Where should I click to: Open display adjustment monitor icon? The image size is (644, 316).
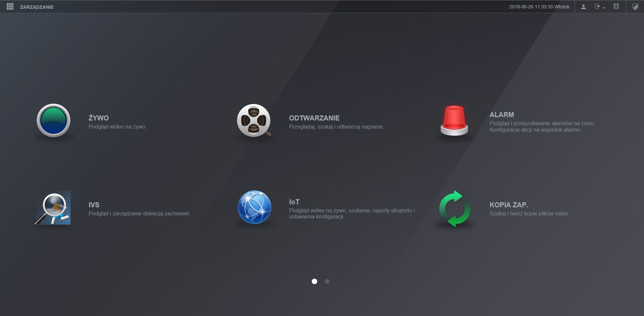pyautogui.click(x=635, y=6)
